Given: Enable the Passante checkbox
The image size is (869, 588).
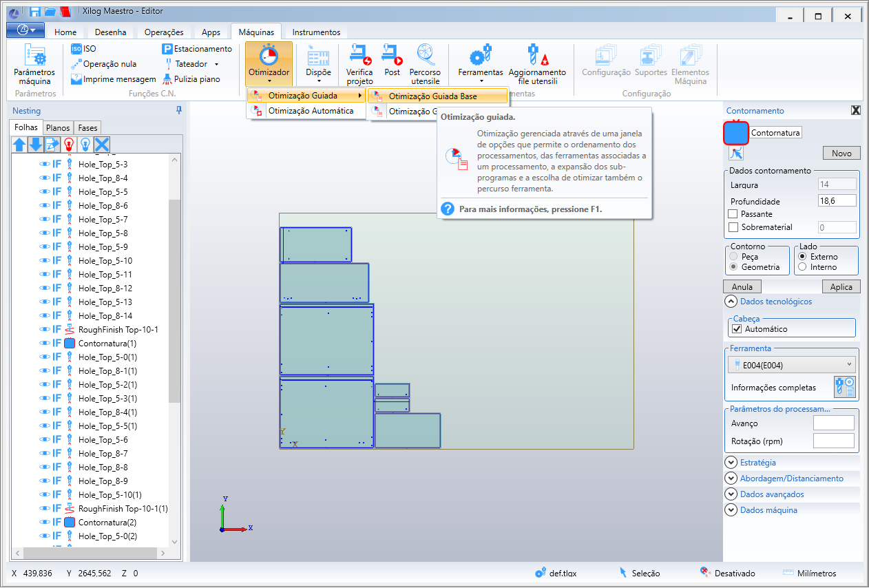Looking at the screenshot, I should coord(733,214).
